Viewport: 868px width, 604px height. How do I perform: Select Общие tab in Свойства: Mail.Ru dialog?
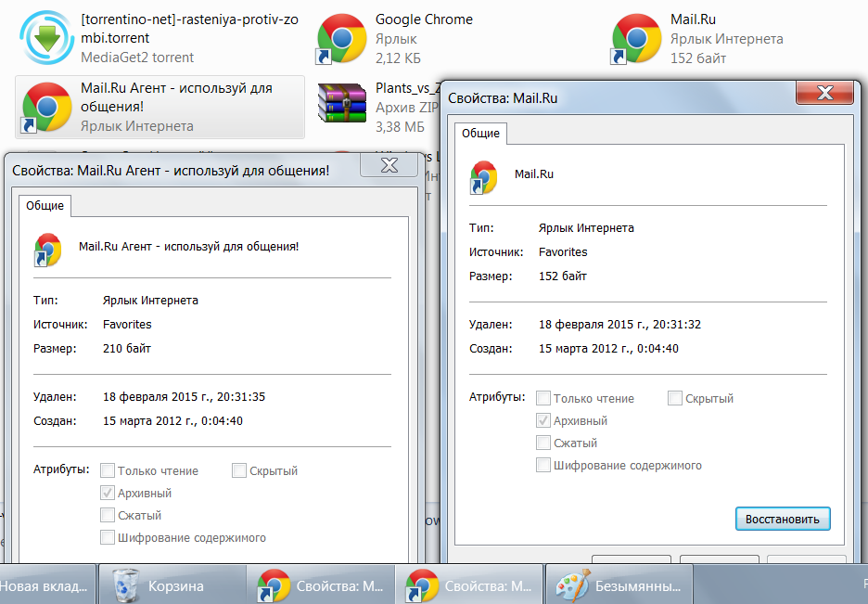pos(480,134)
